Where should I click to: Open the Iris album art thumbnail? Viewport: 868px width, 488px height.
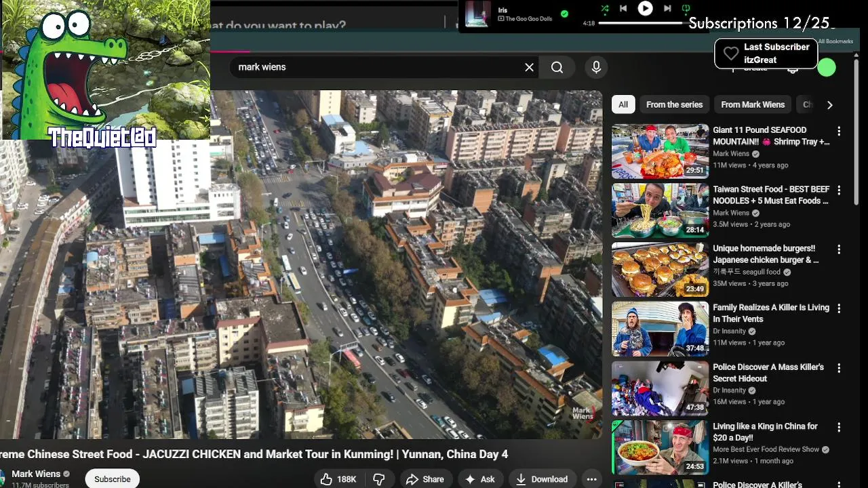(477, 14)
